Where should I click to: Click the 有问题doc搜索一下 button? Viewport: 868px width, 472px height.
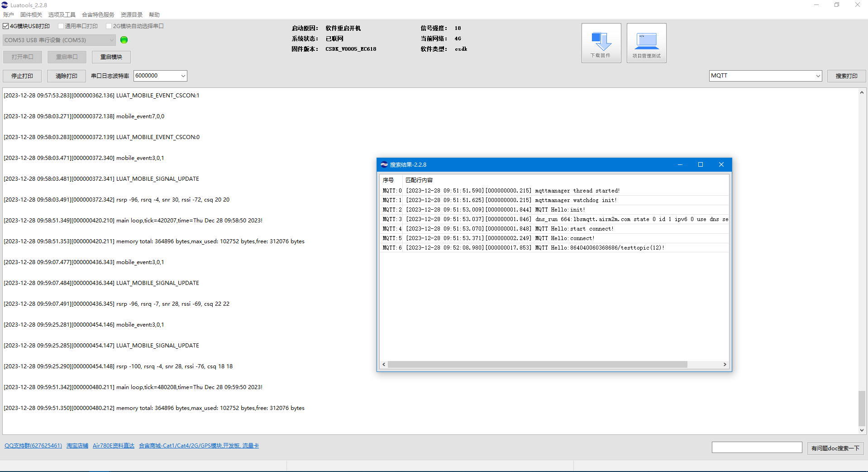835,448
